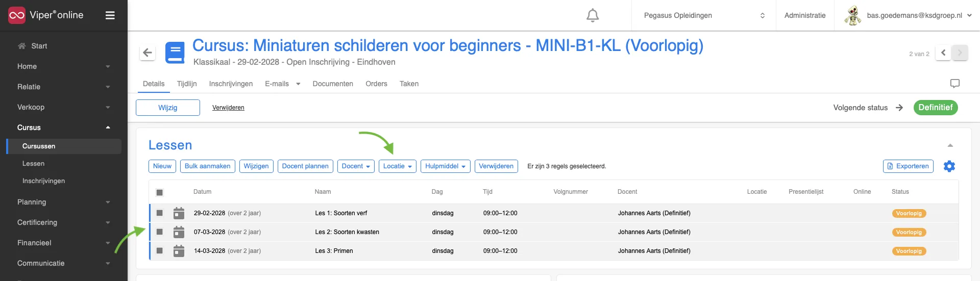Toggle checkbox for Les 2: Soorten kwasten
The height and width of the screenshot is (281, 980).
[159, 232]
